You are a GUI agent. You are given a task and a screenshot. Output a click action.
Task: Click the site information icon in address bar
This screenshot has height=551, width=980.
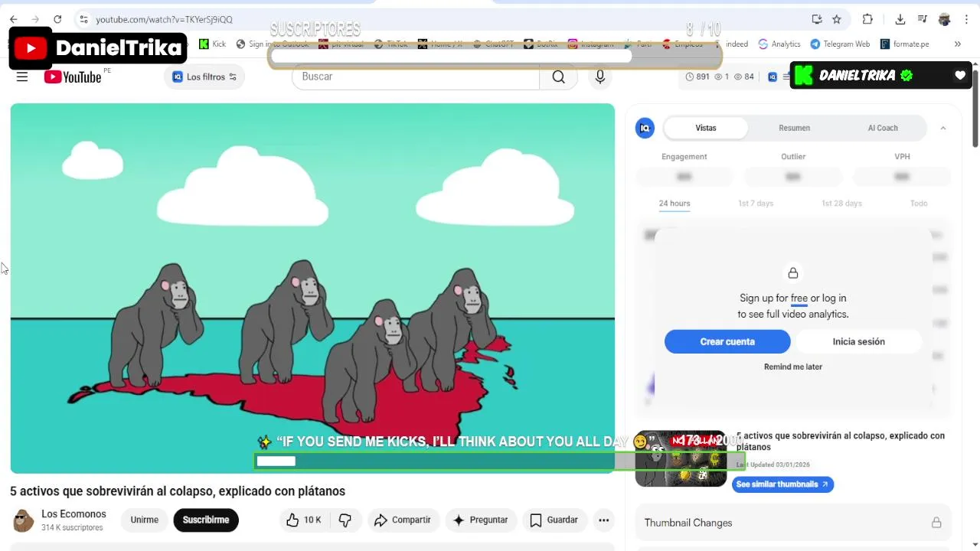click(83, 19)
